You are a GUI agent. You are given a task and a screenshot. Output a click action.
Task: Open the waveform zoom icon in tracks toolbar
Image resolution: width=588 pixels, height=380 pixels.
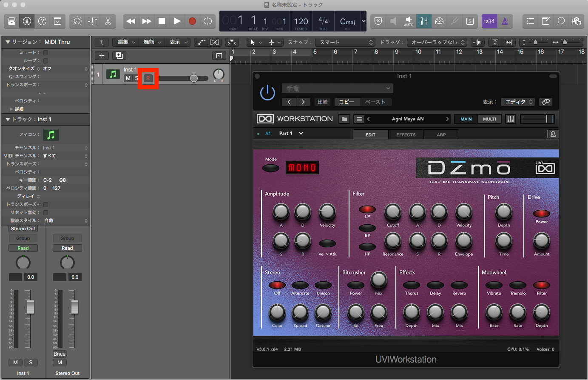tap(478, 42)
